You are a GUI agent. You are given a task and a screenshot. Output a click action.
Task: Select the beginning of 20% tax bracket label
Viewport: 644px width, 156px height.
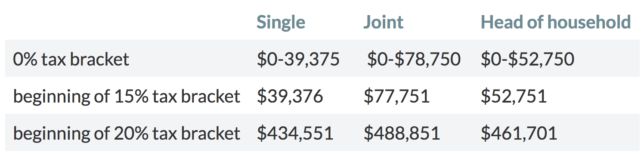click(x=127, y=133)
